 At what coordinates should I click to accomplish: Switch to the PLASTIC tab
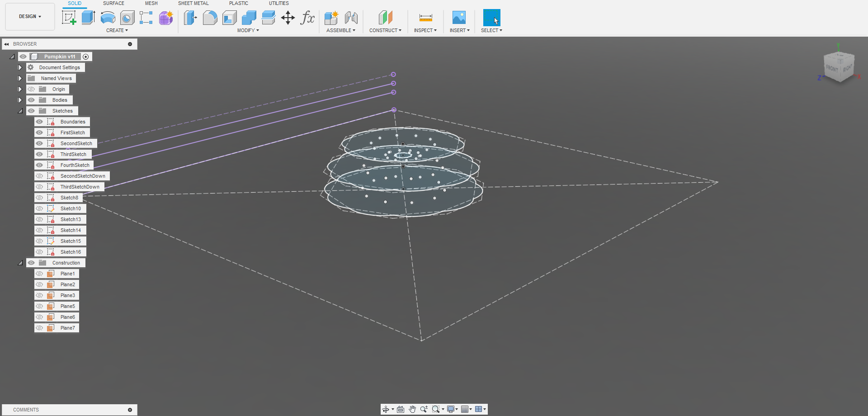[x=239, y=3]
